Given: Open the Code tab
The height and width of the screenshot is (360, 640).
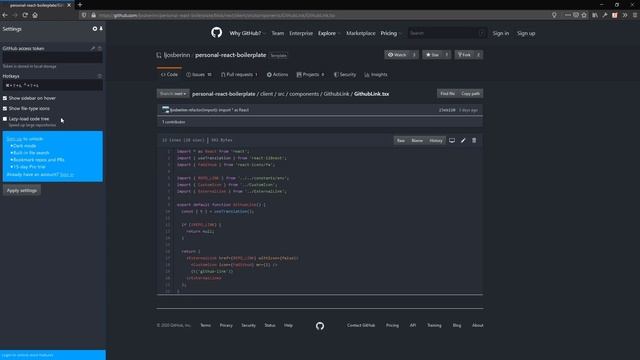Looking at the screenshot, I should pos(169,74).
